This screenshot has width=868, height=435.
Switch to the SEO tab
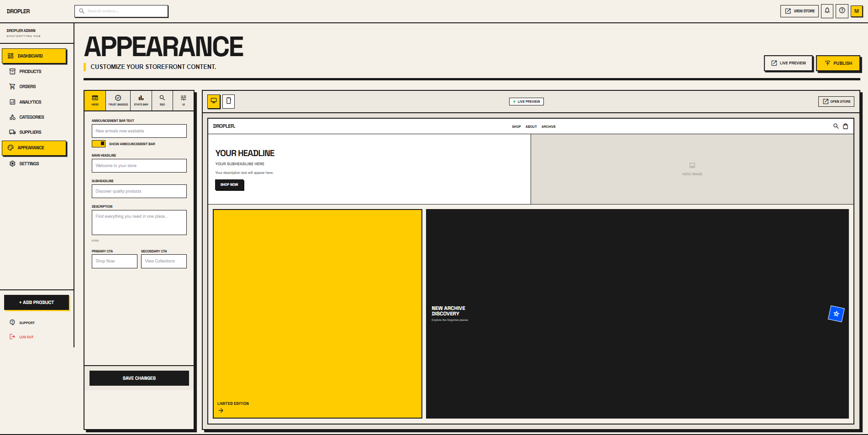(162, 100)
